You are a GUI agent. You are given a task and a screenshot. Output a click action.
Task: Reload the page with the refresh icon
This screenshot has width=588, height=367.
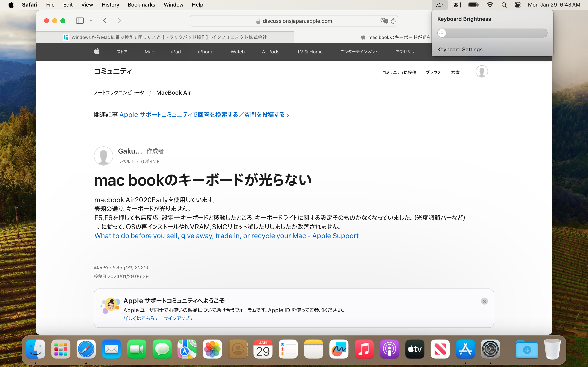coord(393,21)
